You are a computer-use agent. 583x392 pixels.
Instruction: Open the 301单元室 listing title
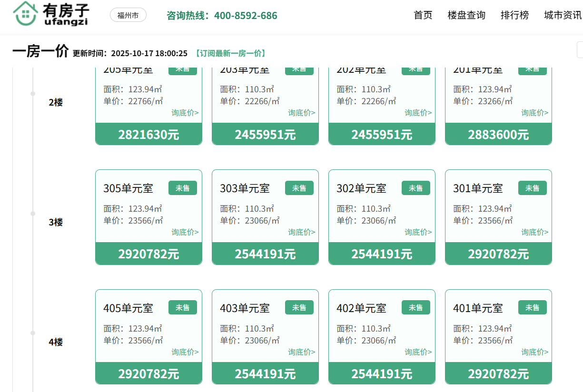pyautogui.click(x=478, y=188)
